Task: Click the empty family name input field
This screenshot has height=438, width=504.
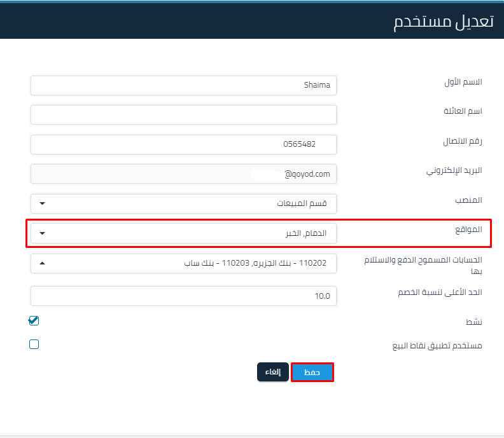Action: [x=183, y=115]
